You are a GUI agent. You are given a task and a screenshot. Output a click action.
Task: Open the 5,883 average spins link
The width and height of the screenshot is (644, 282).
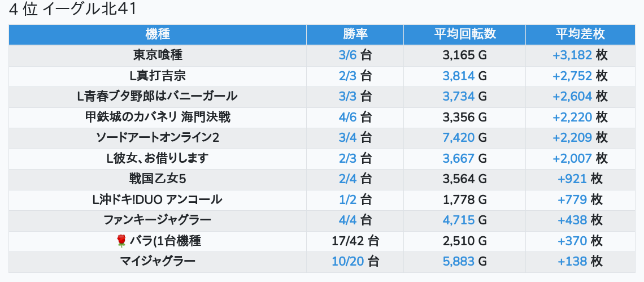(459, 262)
